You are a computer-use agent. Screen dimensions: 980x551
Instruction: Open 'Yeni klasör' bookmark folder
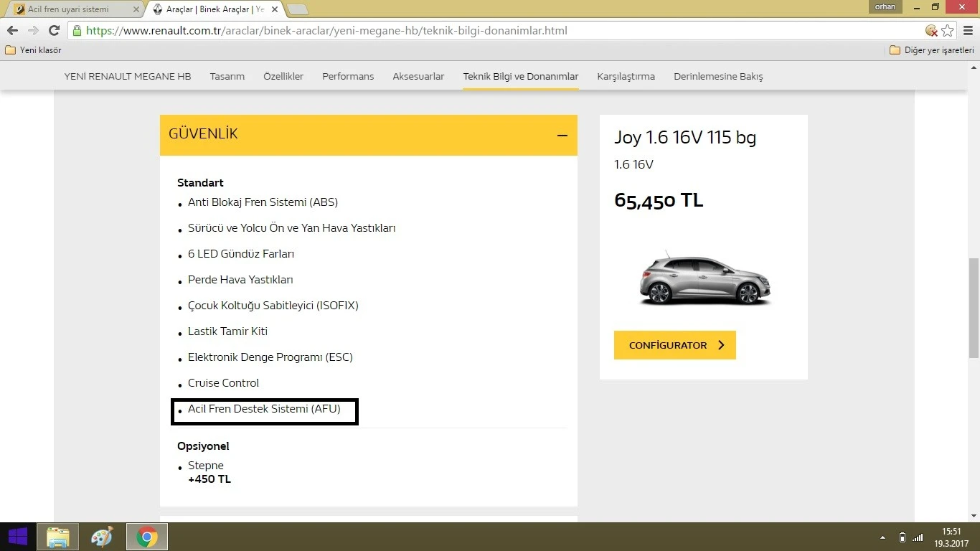click(34, 50)
